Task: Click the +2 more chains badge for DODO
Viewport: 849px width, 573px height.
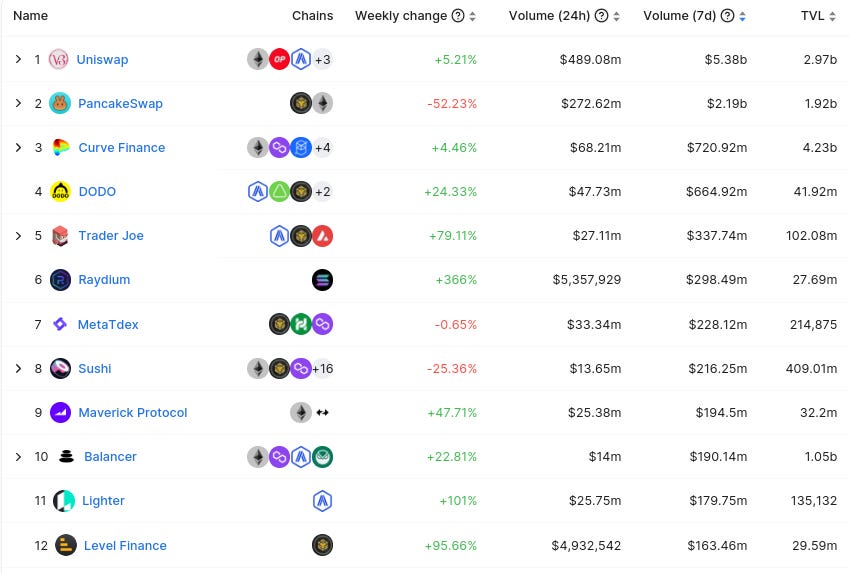Action: tap(323, 192)
